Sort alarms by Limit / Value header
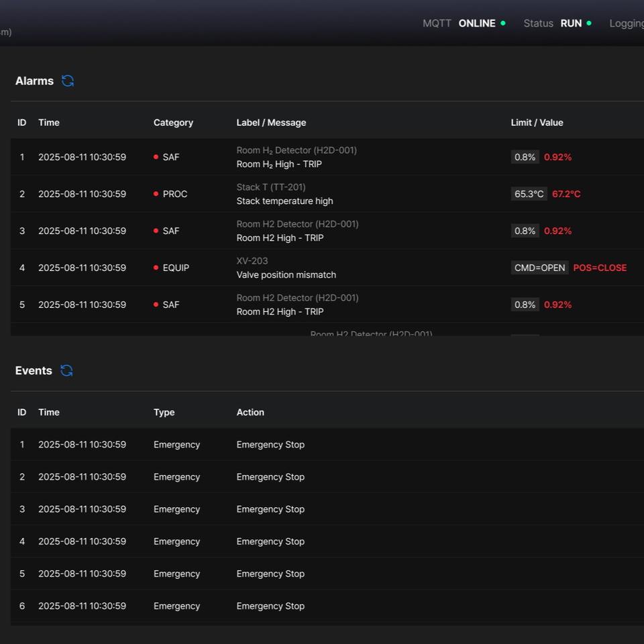 (x=537, y=123)
